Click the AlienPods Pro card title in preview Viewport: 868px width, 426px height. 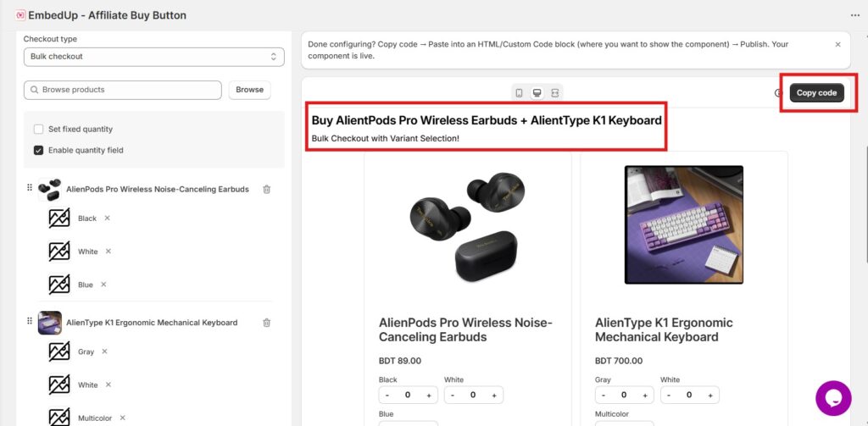coord(465,329)
